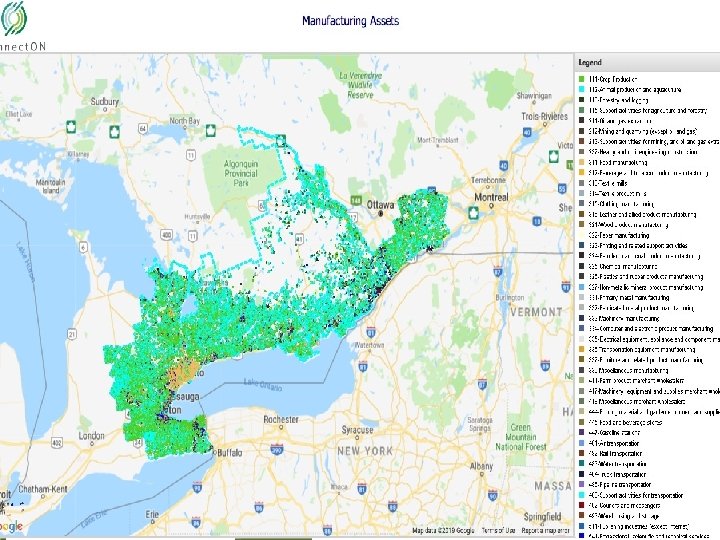
Task: Open the Terms of Use link
Action: [x=498, y=530]
